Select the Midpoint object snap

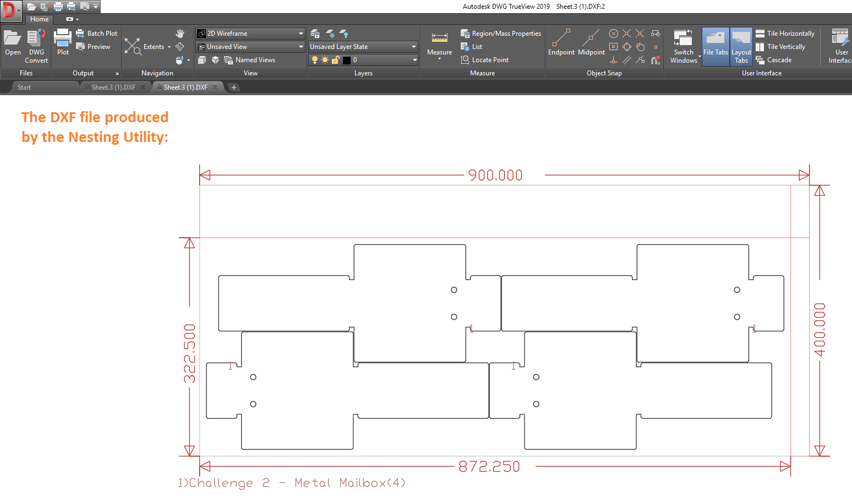point(591,41)
